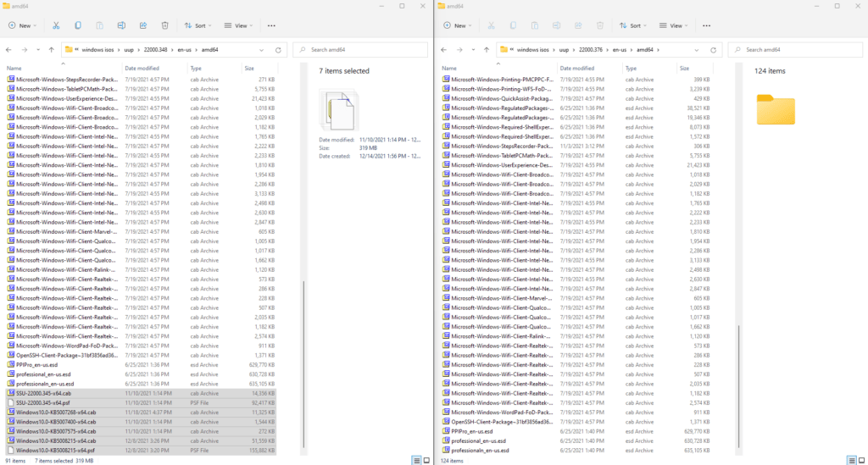Expand address bar history in right window
868x465 pixels.
coord(697,50)
